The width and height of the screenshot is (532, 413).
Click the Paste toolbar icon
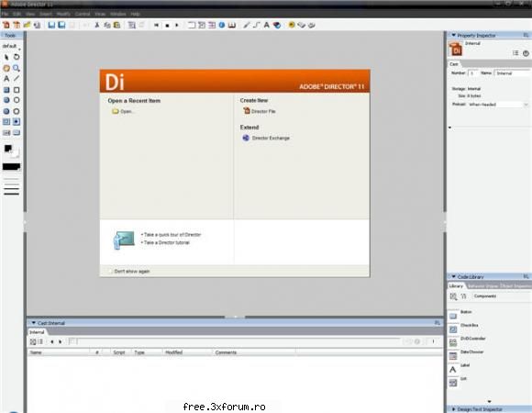[117, 25]
